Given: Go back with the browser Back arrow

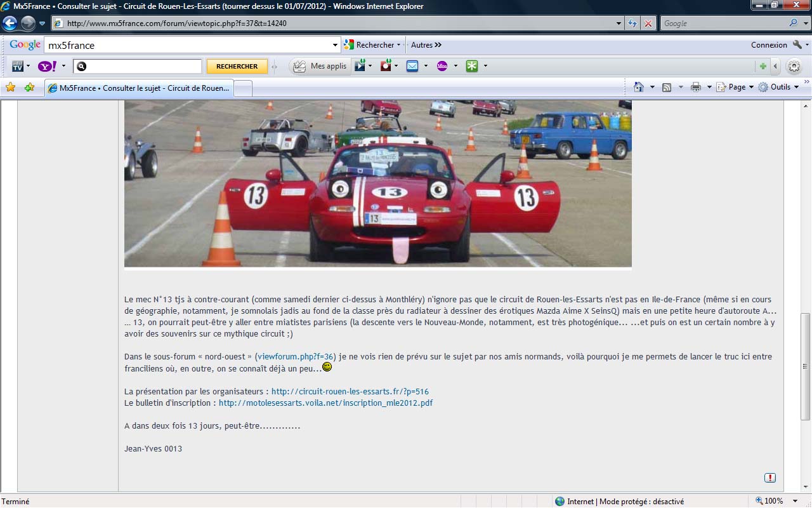Looking at the screenshot, I should click(10, 23).
